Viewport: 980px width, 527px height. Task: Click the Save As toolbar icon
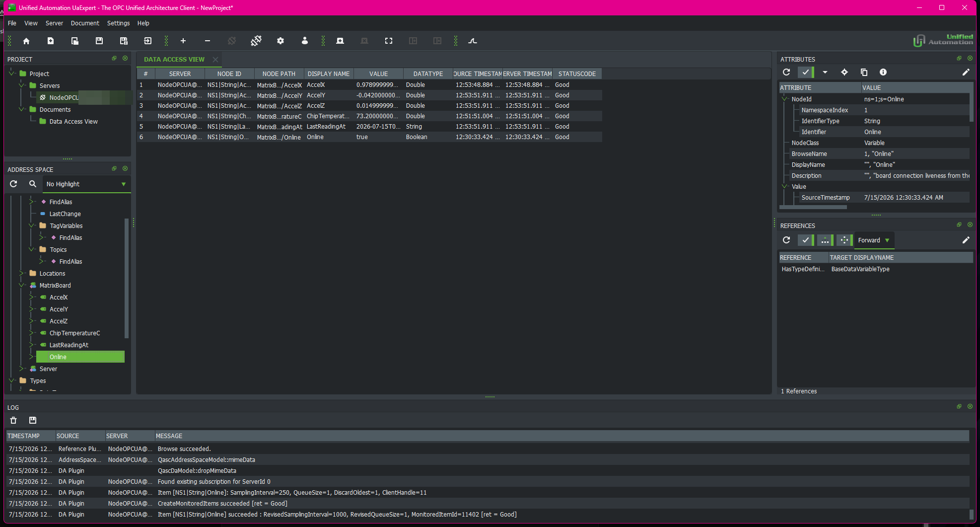point(124,41)
